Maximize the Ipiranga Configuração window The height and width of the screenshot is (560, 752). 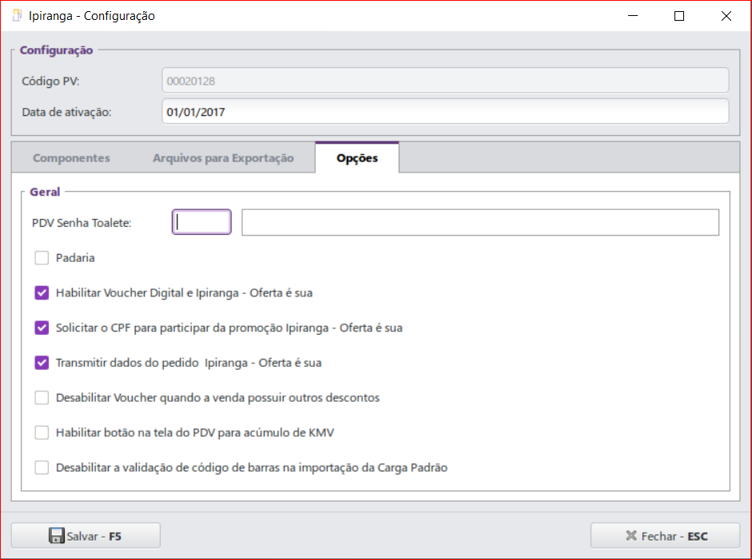pyautogui.click(x=679, y=16)
